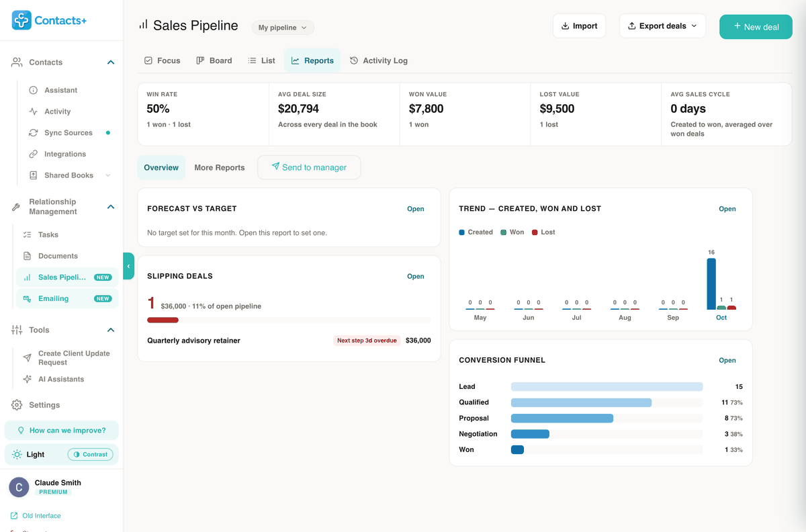Click the Activity Log history icon

(354, 60)
